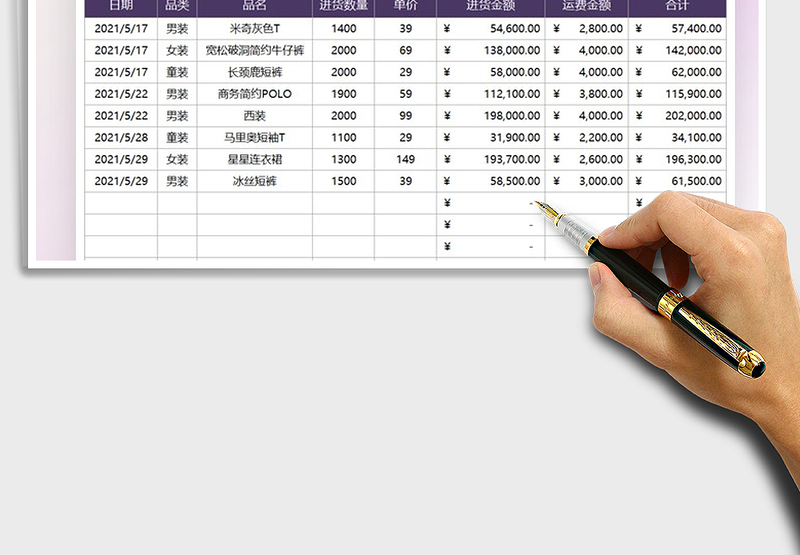800x555 pixels.
Task: Select the 宽松破洞简约牛仔裤 cell
Action: click(255, 50)
